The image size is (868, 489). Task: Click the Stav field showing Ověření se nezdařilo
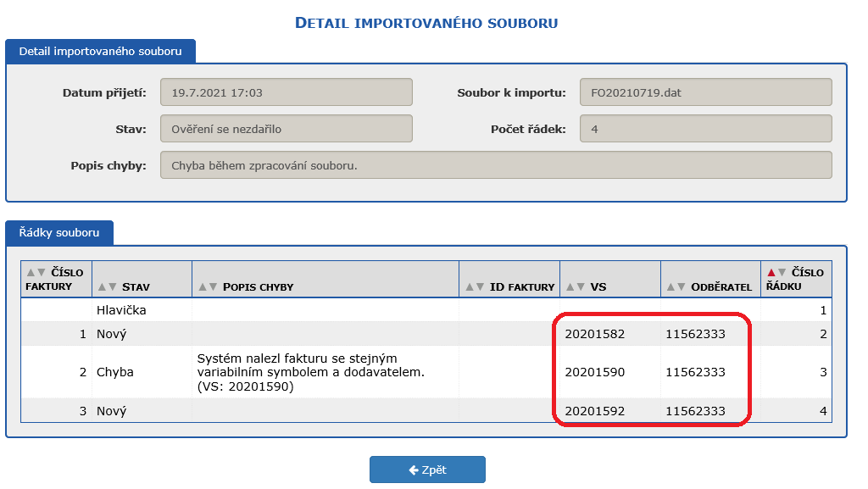coord(287,129)
